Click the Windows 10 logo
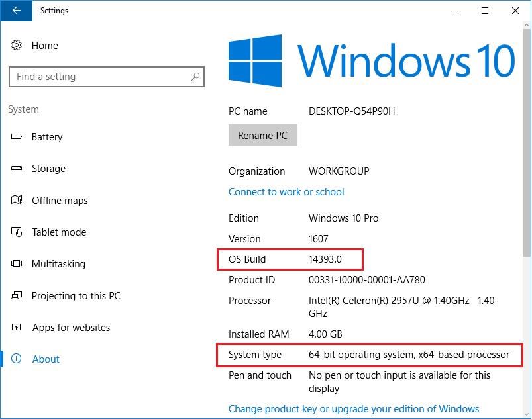 (372, 61)
